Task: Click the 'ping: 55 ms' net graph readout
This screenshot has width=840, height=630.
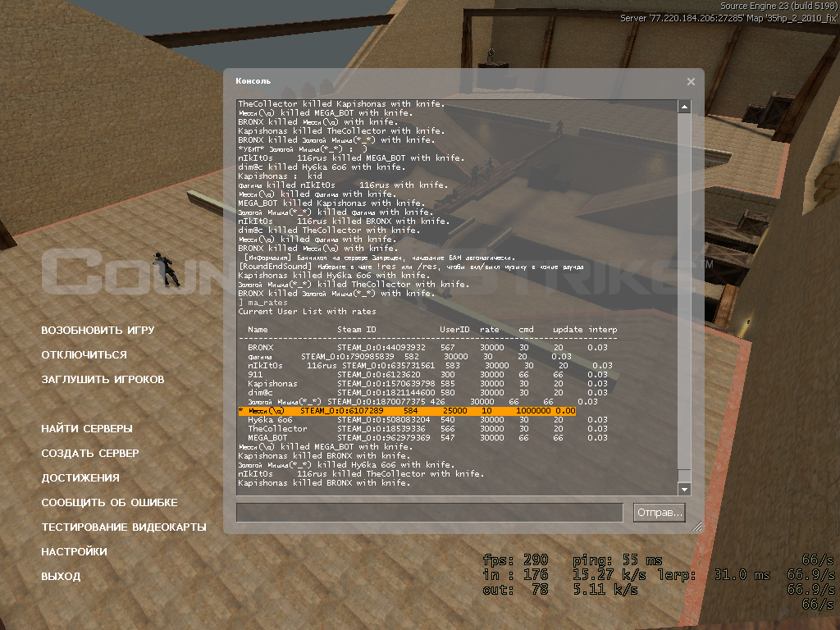Action: [618, 559]
